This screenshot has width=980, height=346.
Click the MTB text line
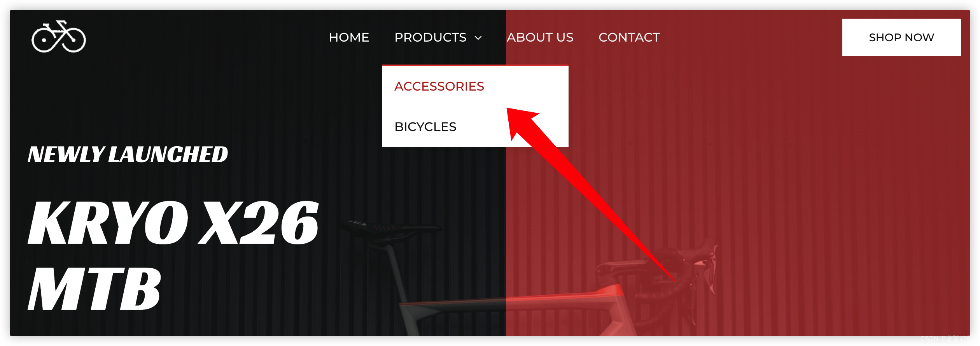(94, 289)
